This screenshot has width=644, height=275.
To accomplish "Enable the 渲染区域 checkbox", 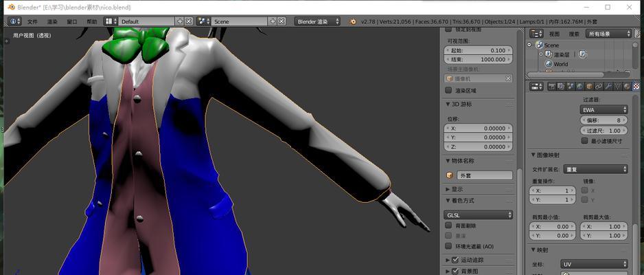I will [x=448, y=91].
